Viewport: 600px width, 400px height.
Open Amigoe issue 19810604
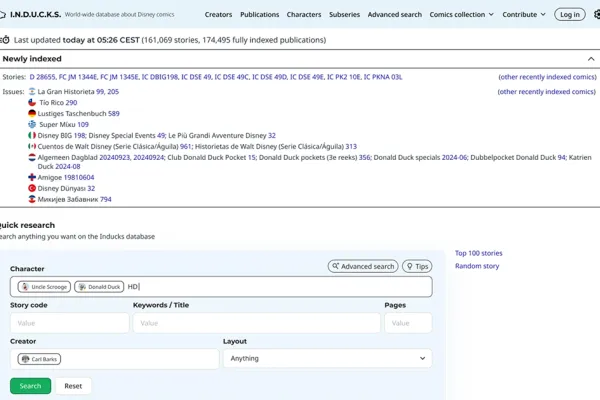[x=79, y=177]
